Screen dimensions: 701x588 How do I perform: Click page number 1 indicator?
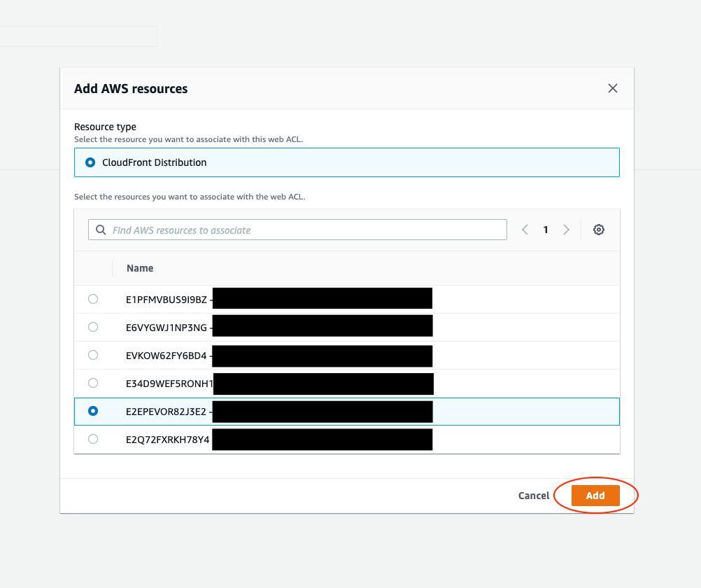[x=546, y=230]
